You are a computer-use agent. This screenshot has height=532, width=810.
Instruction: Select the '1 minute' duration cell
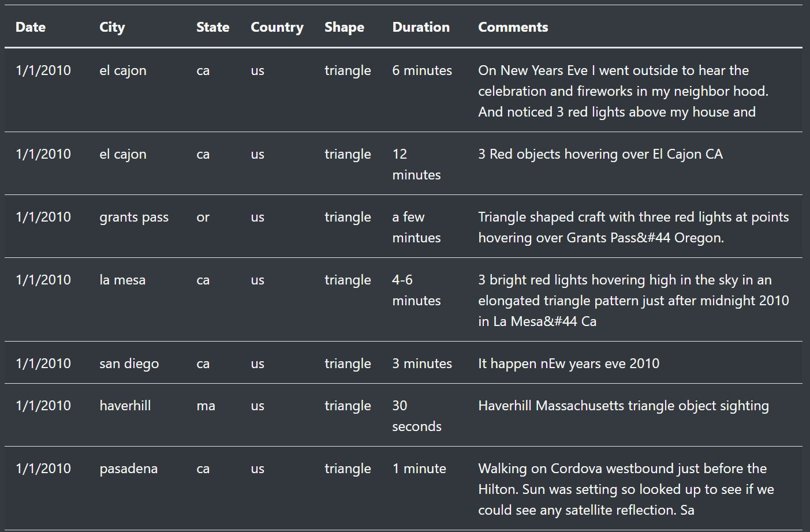point(419,469)
